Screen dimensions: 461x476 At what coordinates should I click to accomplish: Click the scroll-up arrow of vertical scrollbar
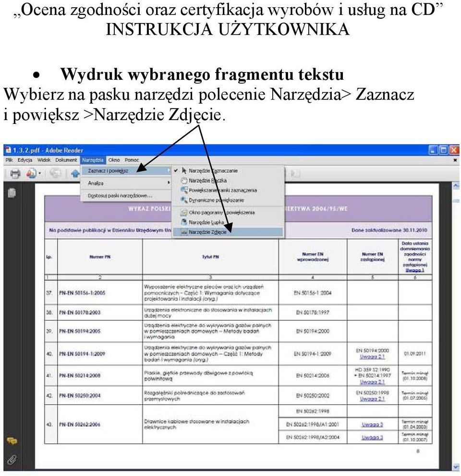tap(456, 185)
